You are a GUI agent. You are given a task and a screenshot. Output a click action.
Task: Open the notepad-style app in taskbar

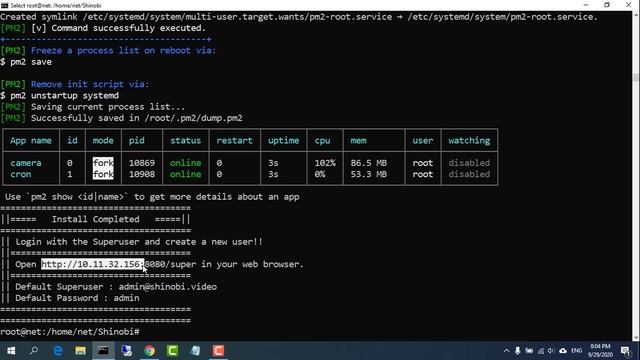click(x=196, y=351)
